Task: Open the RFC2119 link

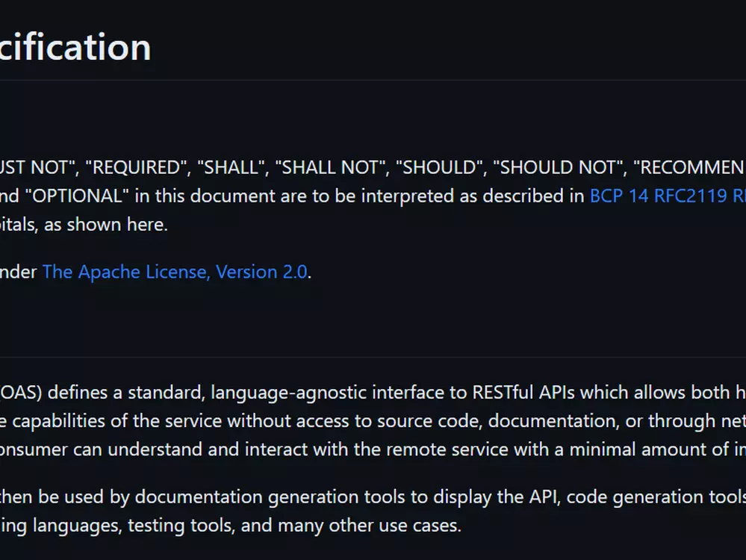Action: tap(691, 196)
